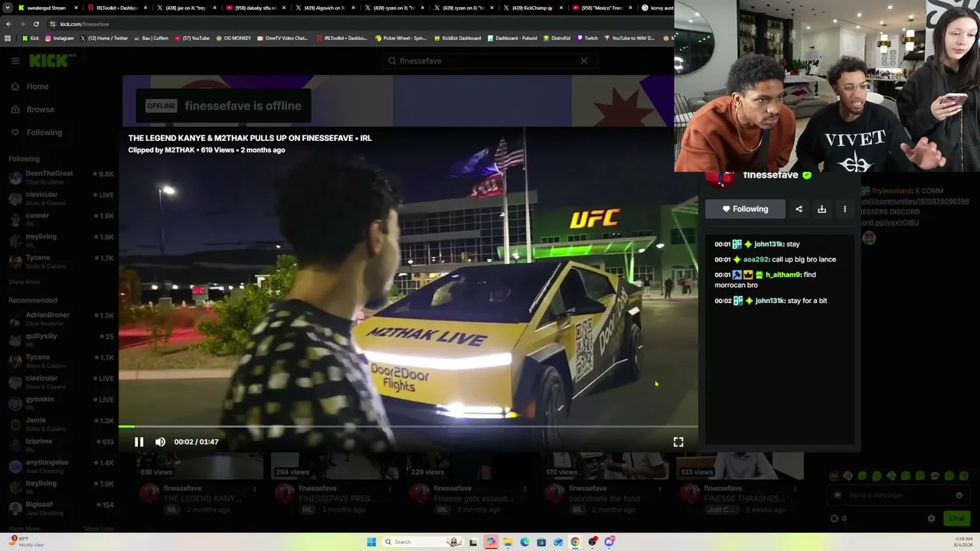
Task: Open Following in the Kick sidebar
Action: coord(37,132)
